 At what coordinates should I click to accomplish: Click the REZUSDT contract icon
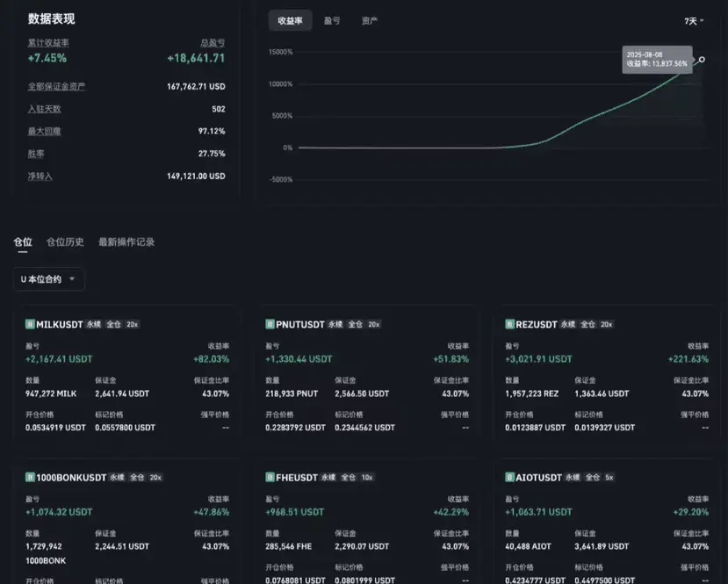510,324
